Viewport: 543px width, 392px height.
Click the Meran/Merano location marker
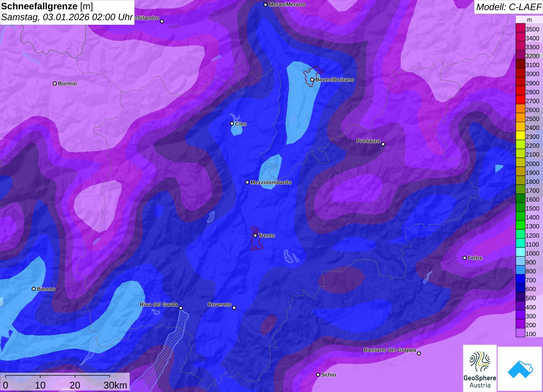pyautogui.click(x=265, y=5)
